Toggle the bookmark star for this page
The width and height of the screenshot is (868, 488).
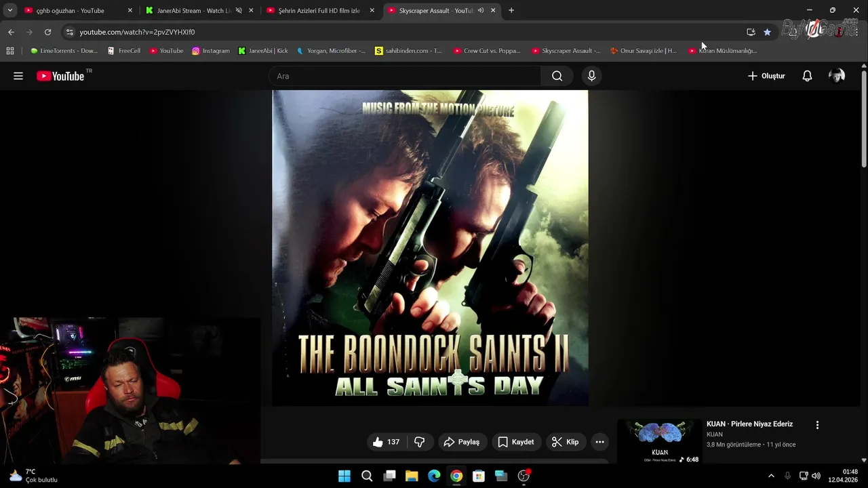click(767, 32)
